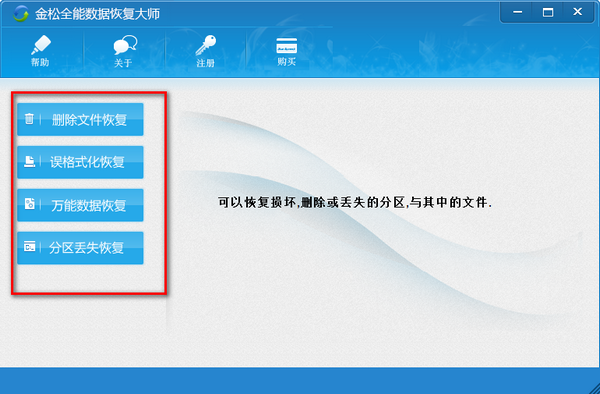Click the 关于 about speech bubble icon
The height and width of the screenshot is (394, 600).
[x=125, y=51]
